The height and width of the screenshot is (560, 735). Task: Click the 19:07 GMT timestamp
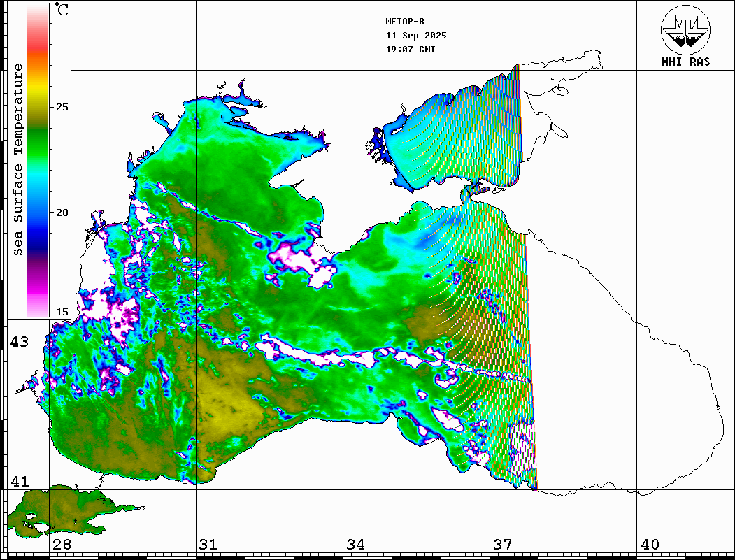[x=411, y=50]
